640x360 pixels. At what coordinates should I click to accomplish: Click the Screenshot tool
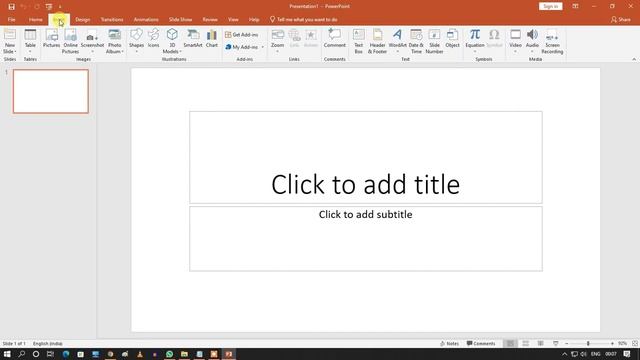click(x=92, y=41)
